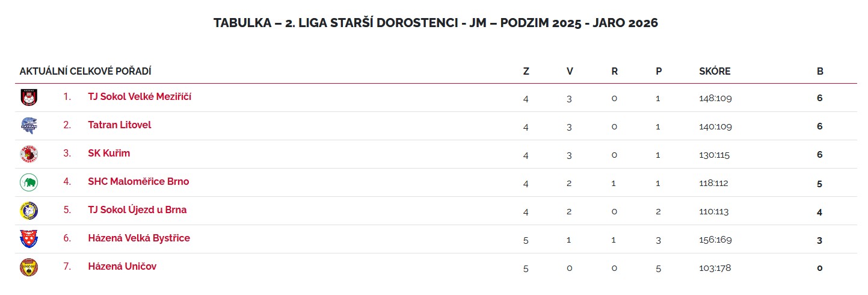Click the B points column header
This screenshot has height=295, width=868.
coord(820,71)
